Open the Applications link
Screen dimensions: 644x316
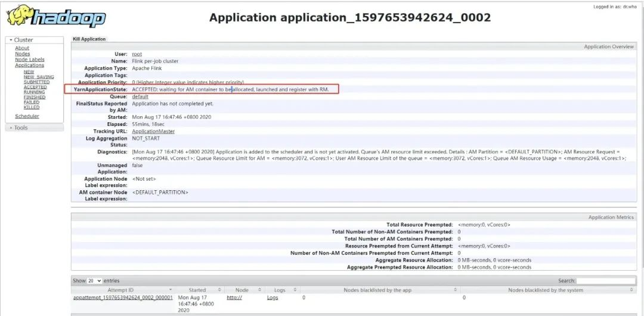click(30, 66)
